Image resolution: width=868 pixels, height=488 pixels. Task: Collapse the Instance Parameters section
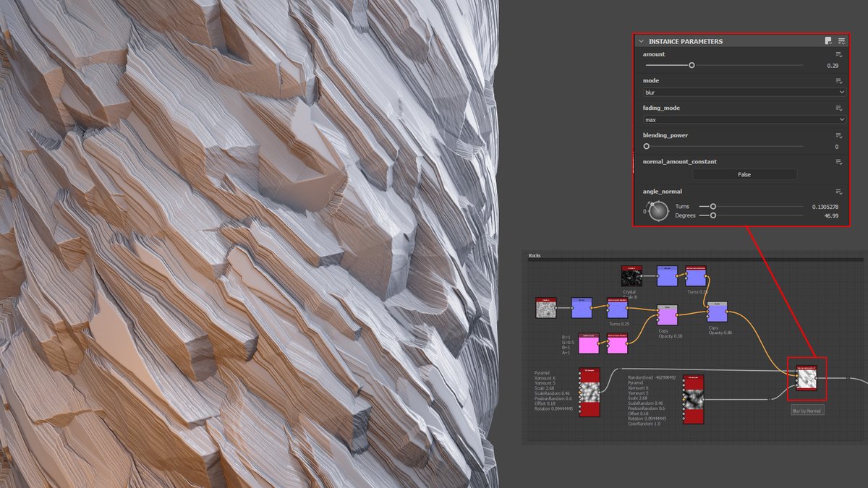click(641, 41)
